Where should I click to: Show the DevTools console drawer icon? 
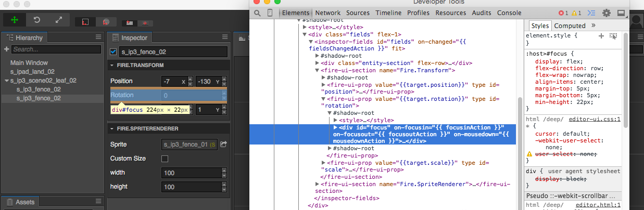tap(591, 13)
